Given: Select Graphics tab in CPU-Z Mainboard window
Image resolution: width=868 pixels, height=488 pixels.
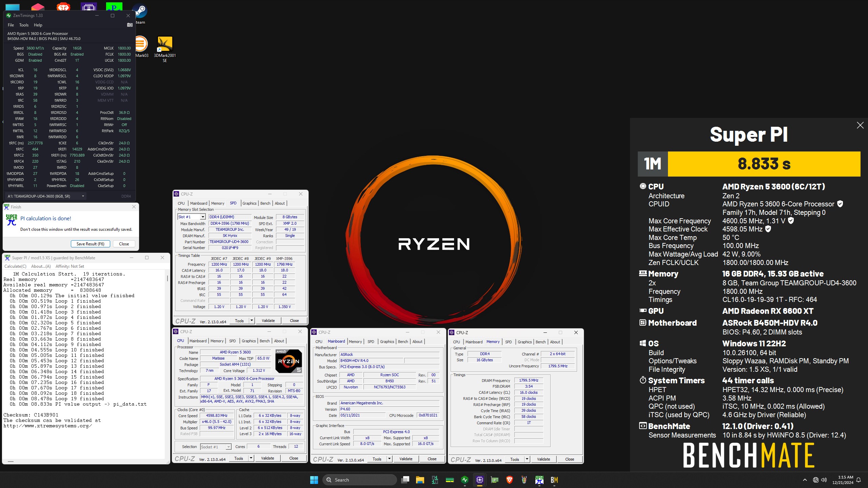Looking at the screenshot, I should tap(387, 342).
